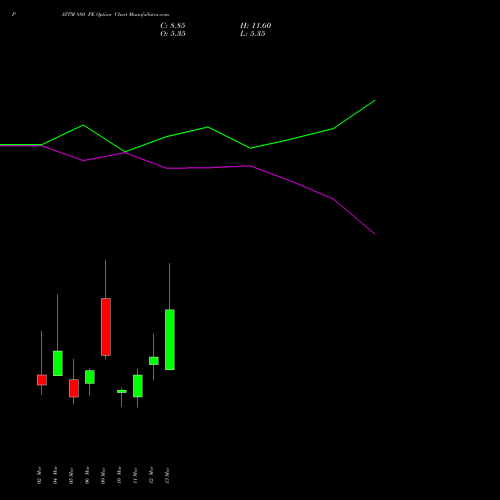Viewport: 500px width, 500px height.
Task: Select the '11 Mar' date axis label
Action: tap(135, 475)
